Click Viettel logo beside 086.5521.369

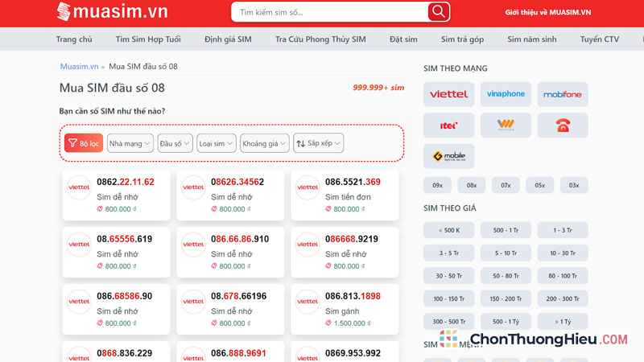click(x=308, y=187)
